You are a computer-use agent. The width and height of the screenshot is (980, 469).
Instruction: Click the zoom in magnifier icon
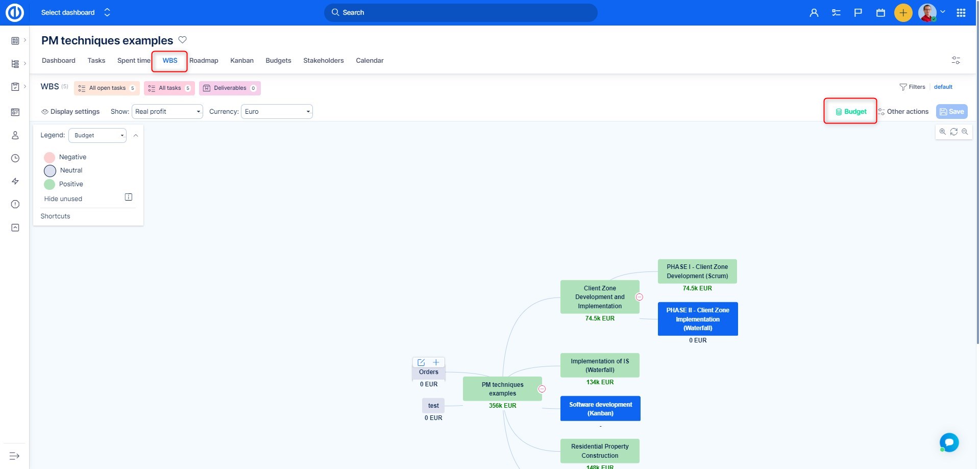(x=942, y=132)
